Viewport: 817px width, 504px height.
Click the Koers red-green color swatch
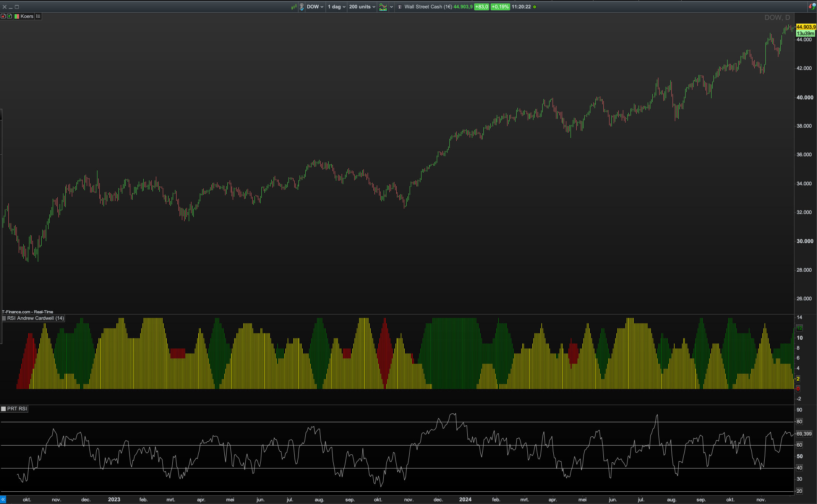point(17,16)
